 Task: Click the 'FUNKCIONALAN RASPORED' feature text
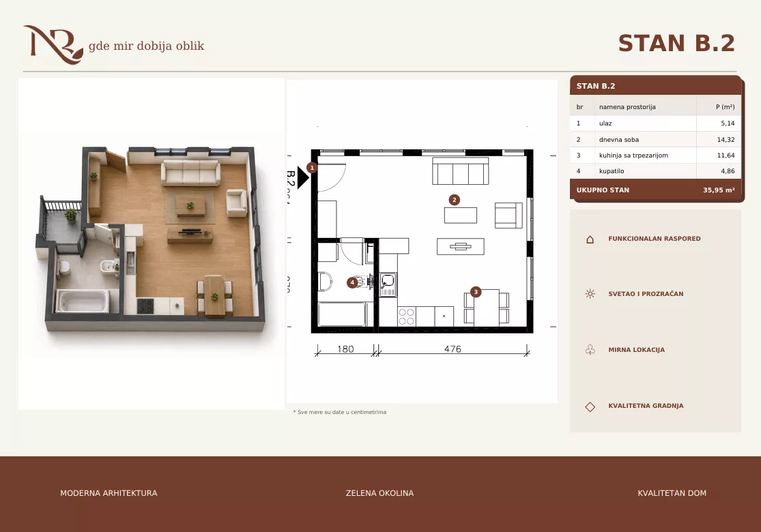[655, 239]
